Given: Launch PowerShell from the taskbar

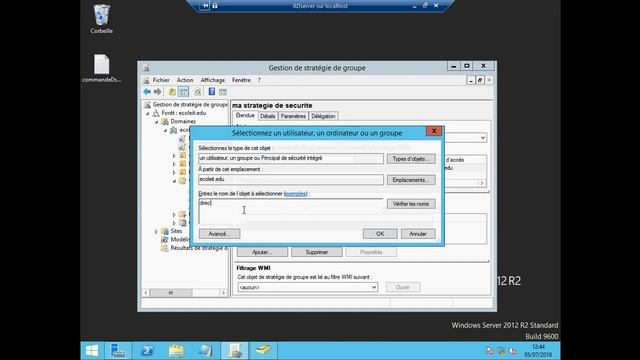Looking at the screenshot, I should point(147,351).
